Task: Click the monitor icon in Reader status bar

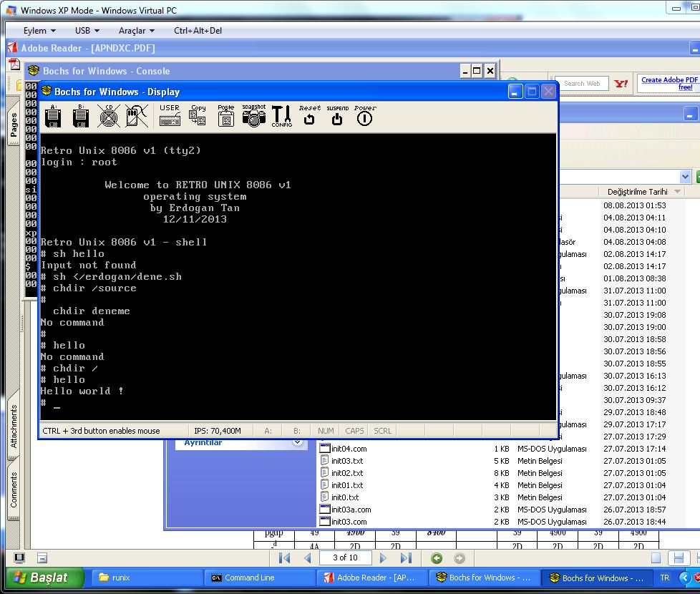Action: 19,558
